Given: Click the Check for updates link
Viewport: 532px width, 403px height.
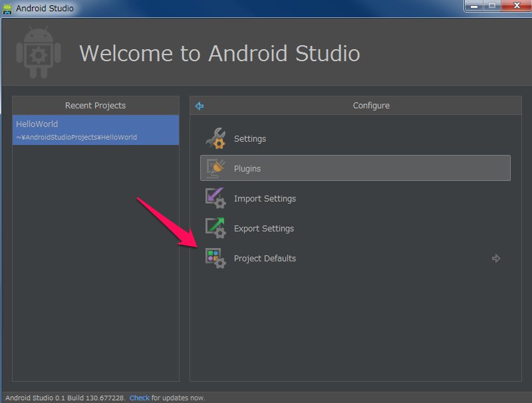Looking at the screenshot, I should (x=140, y=398).
